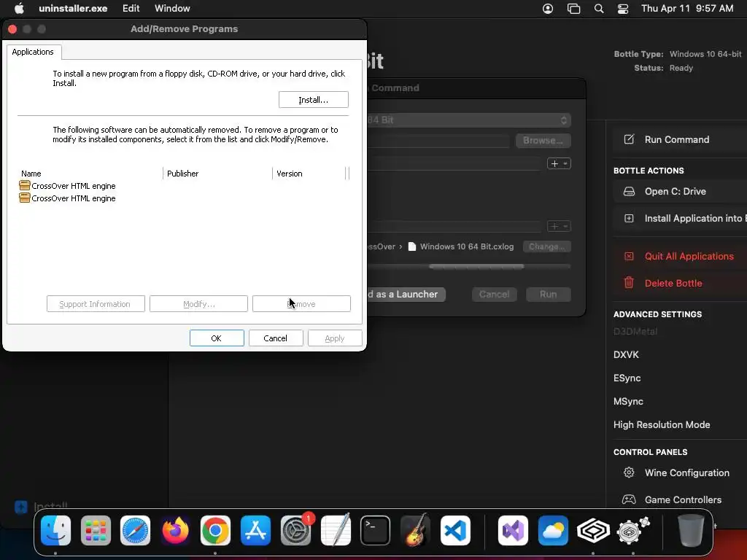The image size is (747, 560).
Task: Click Save as a Launcher button
Action: click(x=406, y=295)
